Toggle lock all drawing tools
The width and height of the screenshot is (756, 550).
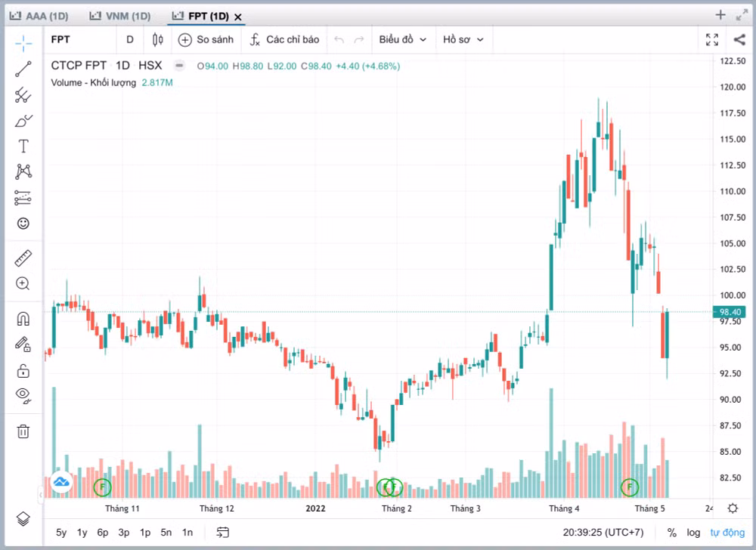[23, 371]
